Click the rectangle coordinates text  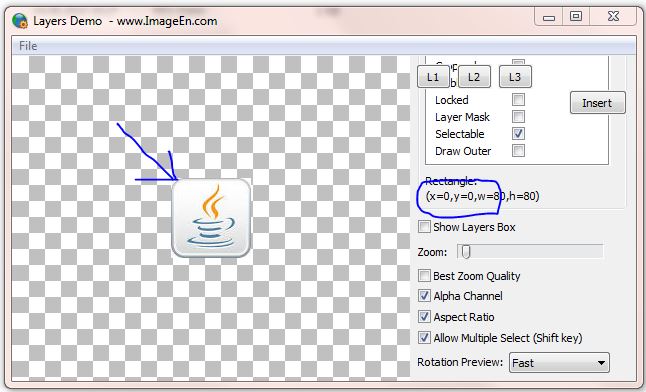(482, 196)
